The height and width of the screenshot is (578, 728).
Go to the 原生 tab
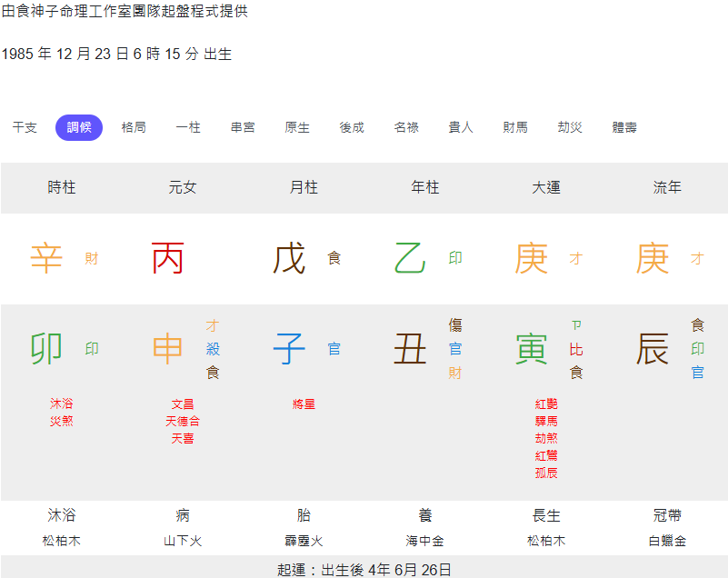[x=297, y=127]
